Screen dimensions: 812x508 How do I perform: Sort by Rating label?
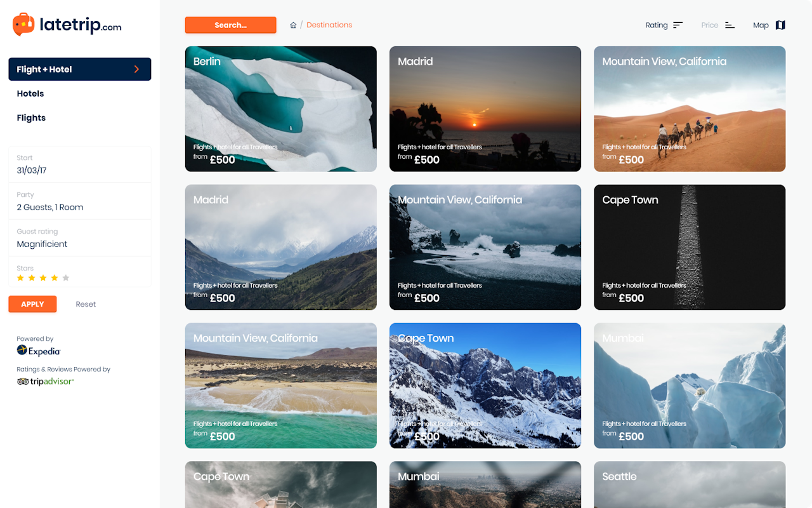[x=657, y=25]
